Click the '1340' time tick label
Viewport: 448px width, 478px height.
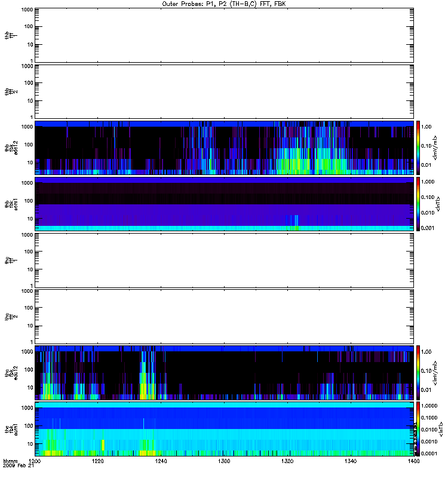(x=351, y=461)
